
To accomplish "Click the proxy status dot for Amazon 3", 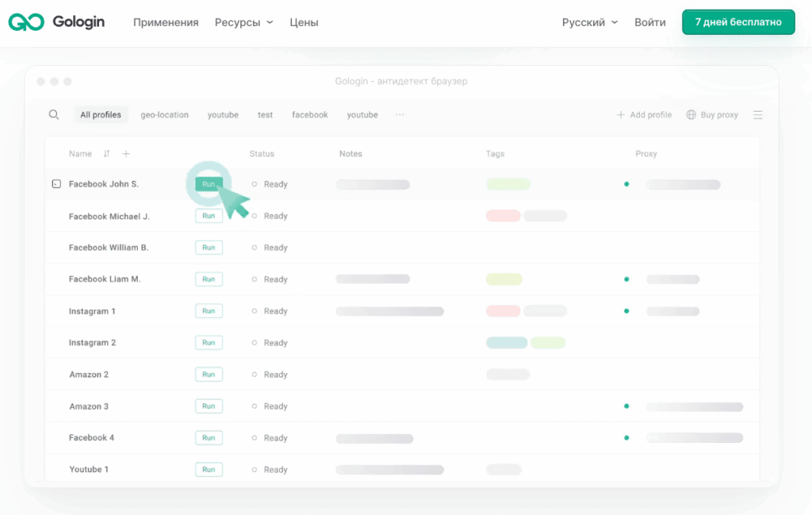I will click(626, 406).
